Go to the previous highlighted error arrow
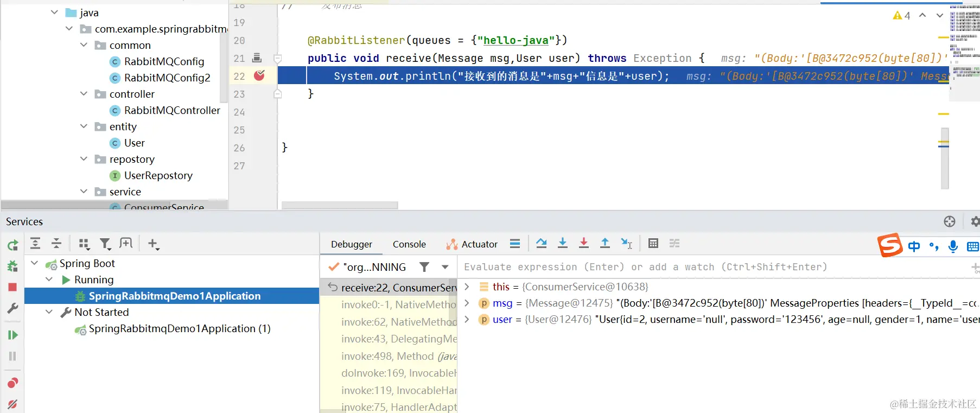980x413 pixels. (922, 15)
